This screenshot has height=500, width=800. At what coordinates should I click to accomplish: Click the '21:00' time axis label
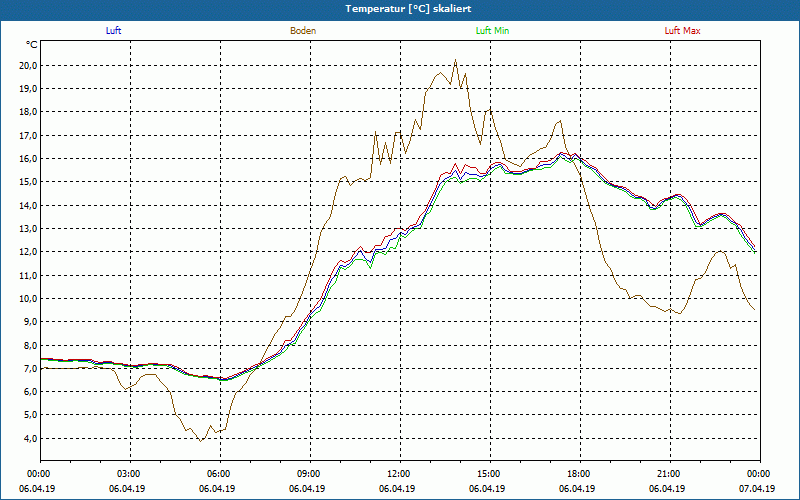pyautogui.click(x=667, y=474)
